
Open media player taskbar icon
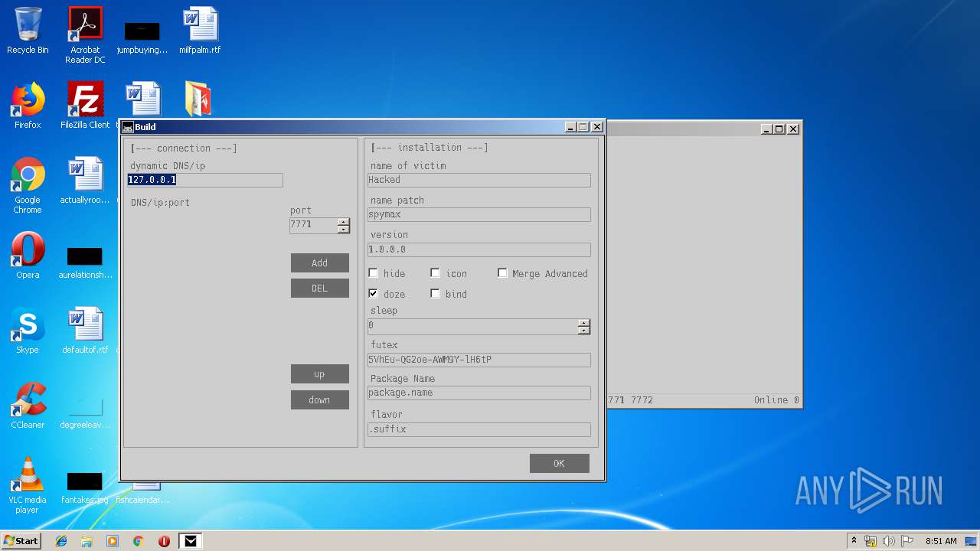pyautogui.click(x=113, y=541)
